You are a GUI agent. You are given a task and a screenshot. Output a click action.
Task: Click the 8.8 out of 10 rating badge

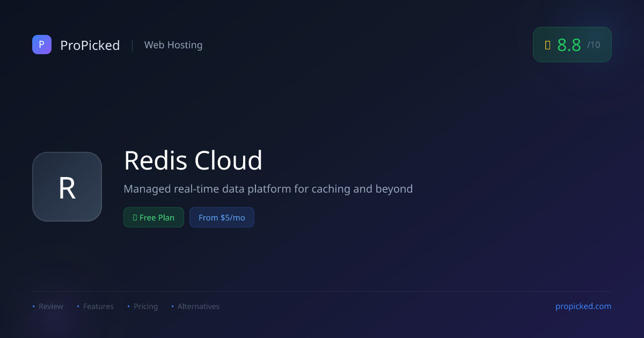tap(572, 45)
